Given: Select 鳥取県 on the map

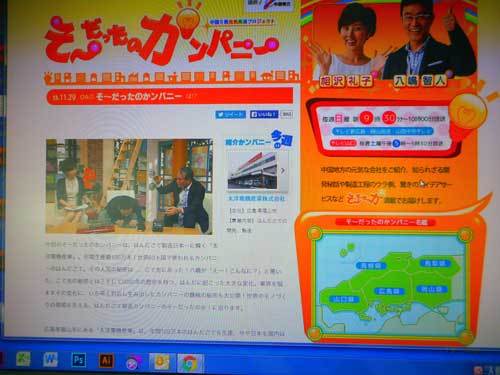Looking at the screenshot, I should click(435, 263).
